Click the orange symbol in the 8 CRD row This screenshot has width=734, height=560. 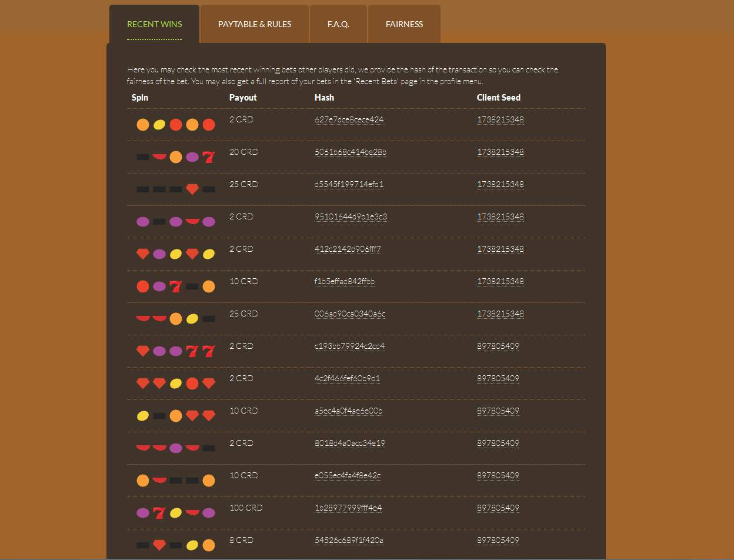click(208, 545)
